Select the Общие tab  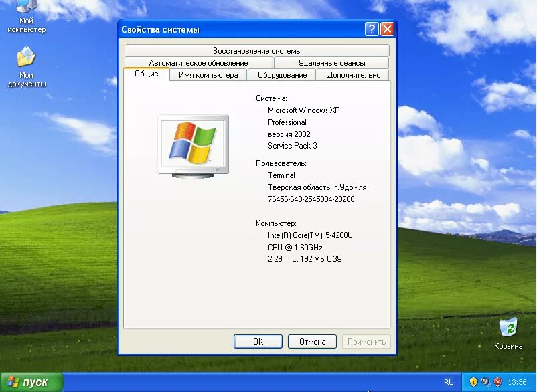pos(147,74)
